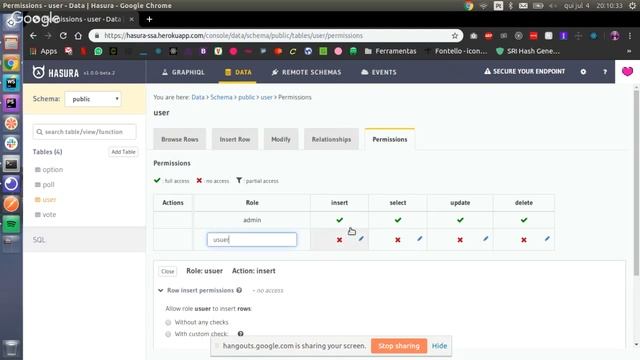Open new Chrome tab
This screenshot has height=360, width=640.
tap(149, 19)
